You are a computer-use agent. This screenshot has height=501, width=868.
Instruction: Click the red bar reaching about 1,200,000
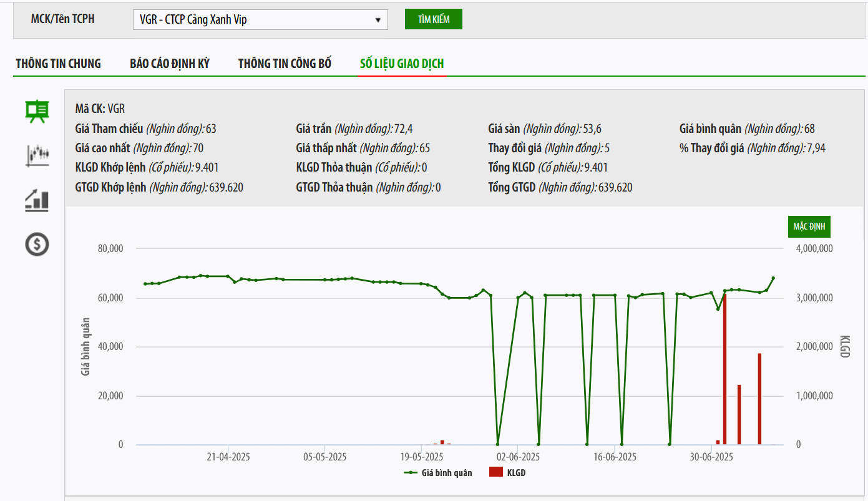click(739, 415)
